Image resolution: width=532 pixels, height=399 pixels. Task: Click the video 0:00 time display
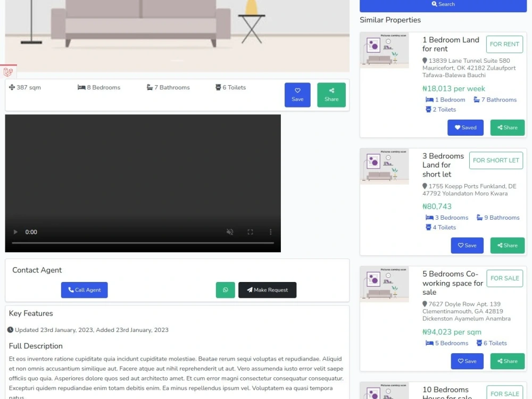31,232
